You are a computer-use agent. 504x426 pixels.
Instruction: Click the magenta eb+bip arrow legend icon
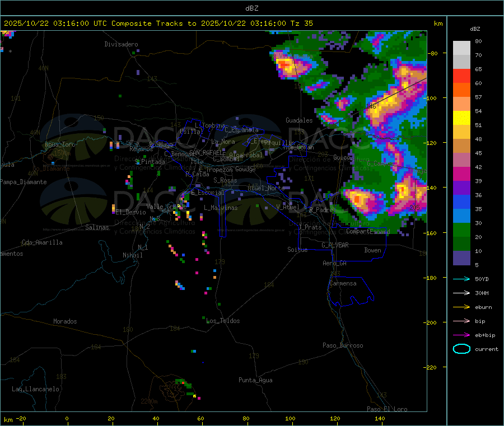point(461,335)
